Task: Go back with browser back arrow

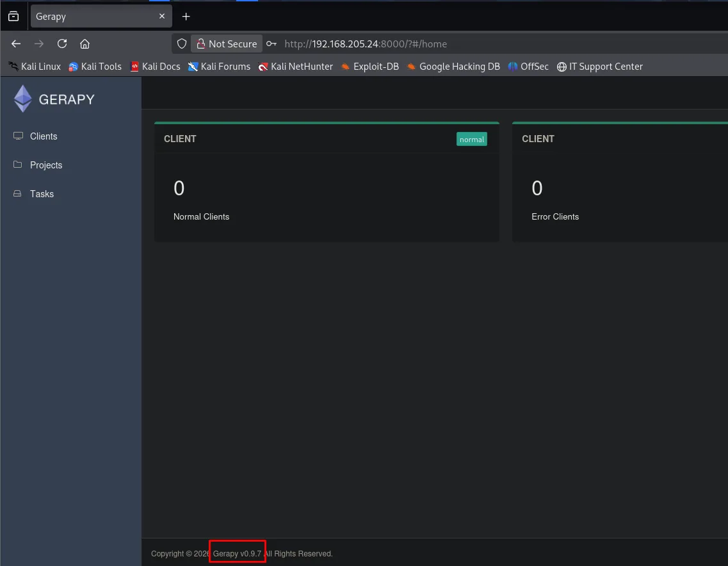Action: pos(16,44)
